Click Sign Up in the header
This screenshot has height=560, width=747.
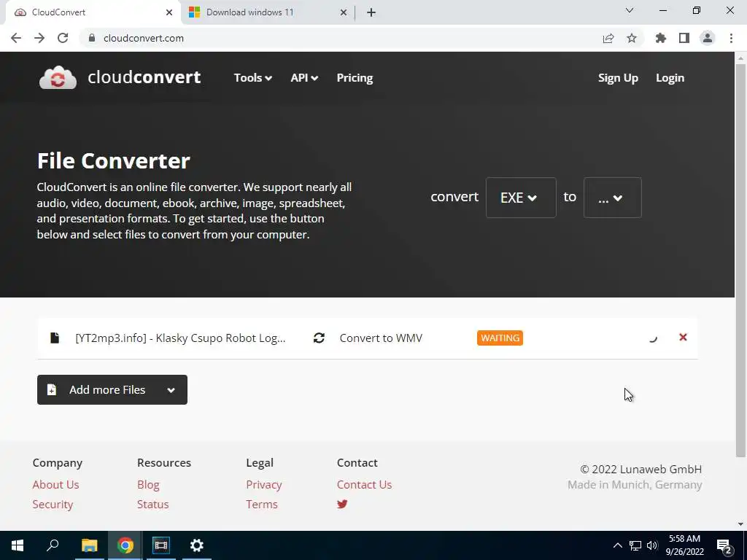[618, 77]
